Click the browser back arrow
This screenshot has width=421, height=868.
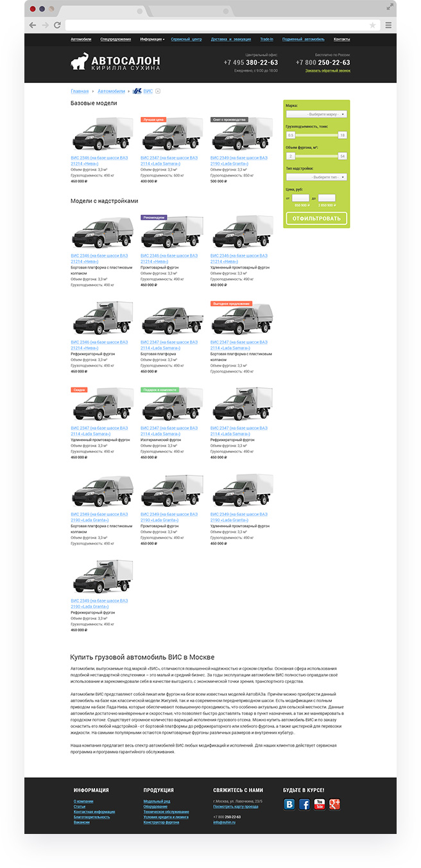point(33,25)
